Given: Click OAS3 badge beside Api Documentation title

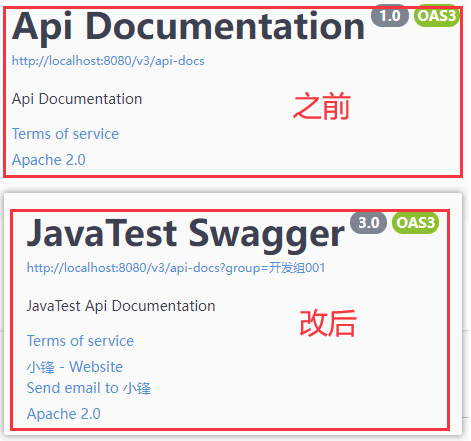Looking at the screenshot, I should click(x=437, y=16).
